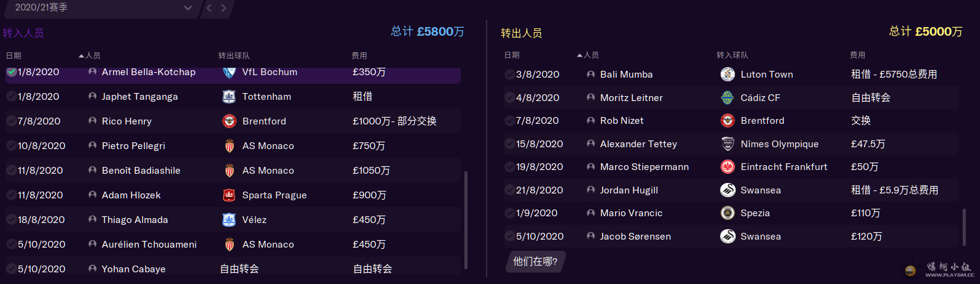Click the Spezia club badge
Screen dimensions: 980x284
[728, 213]
